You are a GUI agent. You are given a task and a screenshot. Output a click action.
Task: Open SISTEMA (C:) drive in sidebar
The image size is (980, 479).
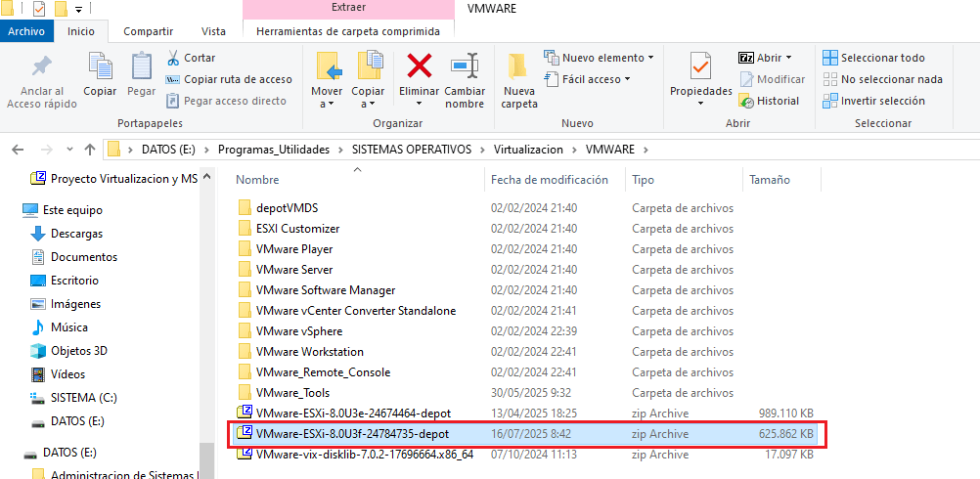click(73, 398)
